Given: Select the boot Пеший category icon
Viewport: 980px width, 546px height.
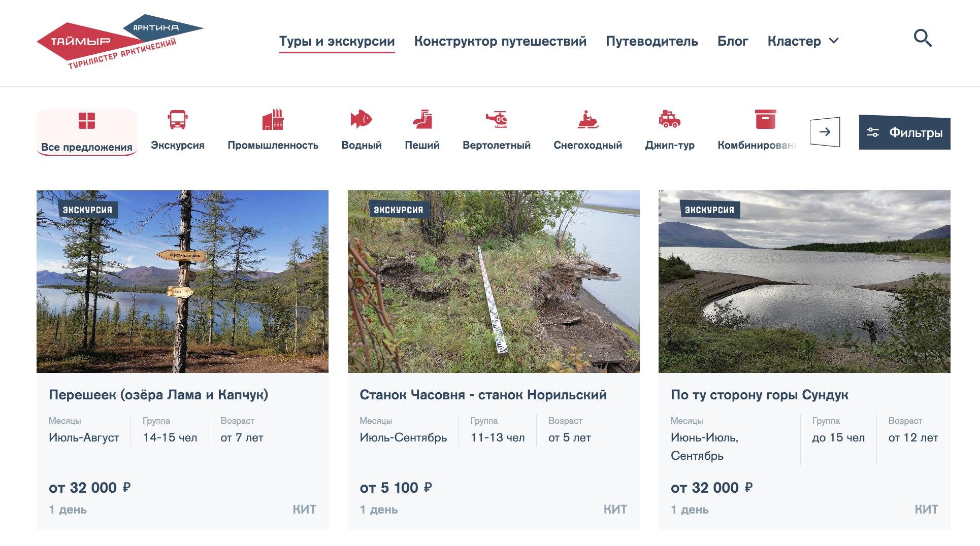Looking at the screenshot, I should point(422,120).
